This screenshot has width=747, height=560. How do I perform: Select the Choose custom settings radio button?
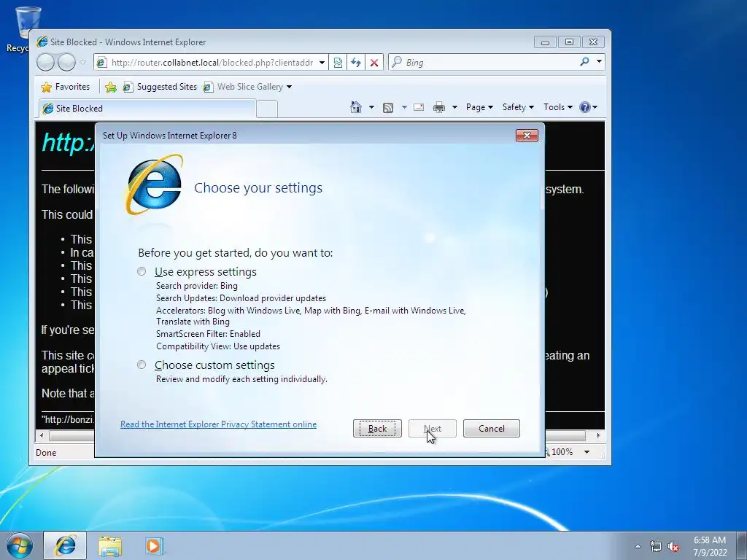click(142, 365)
